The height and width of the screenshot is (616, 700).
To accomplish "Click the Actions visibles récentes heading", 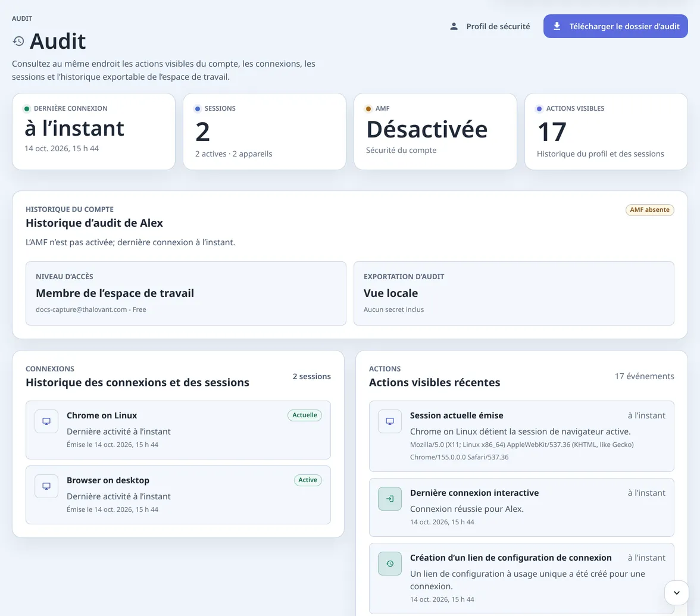I will click(x=435, y=383).
